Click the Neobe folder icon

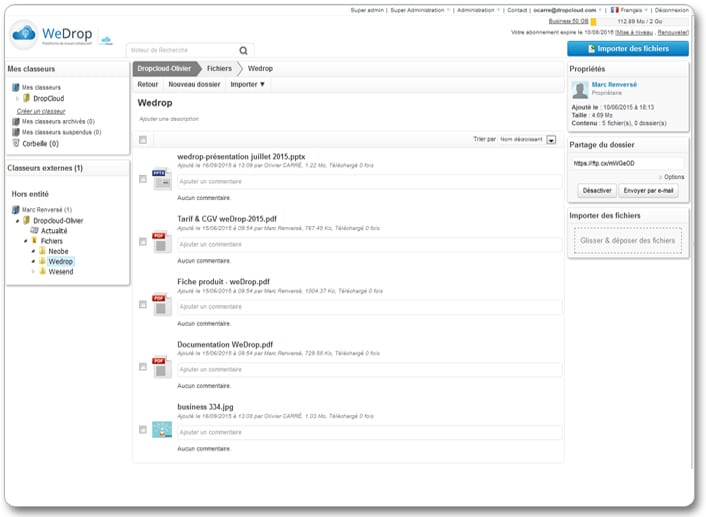click(42, 251)
